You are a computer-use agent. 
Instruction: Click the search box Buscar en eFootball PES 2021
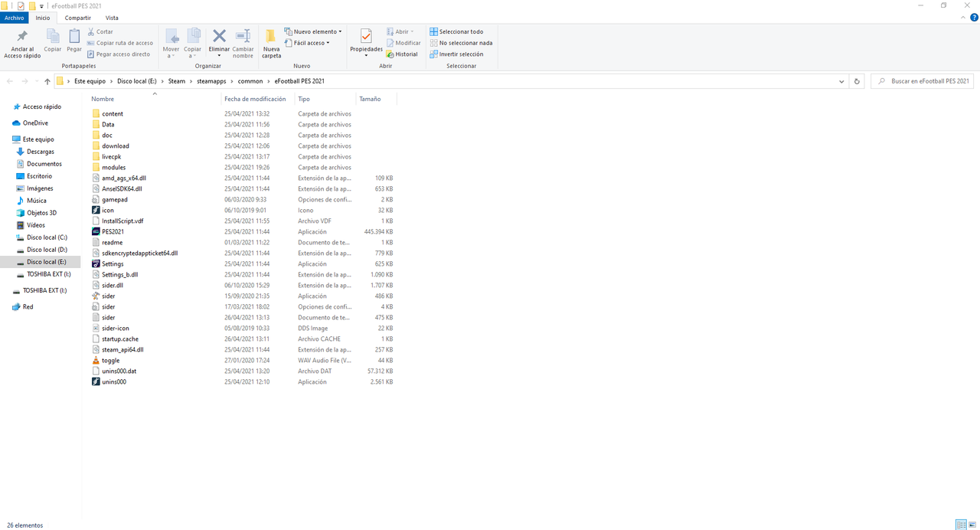point(923,81)
